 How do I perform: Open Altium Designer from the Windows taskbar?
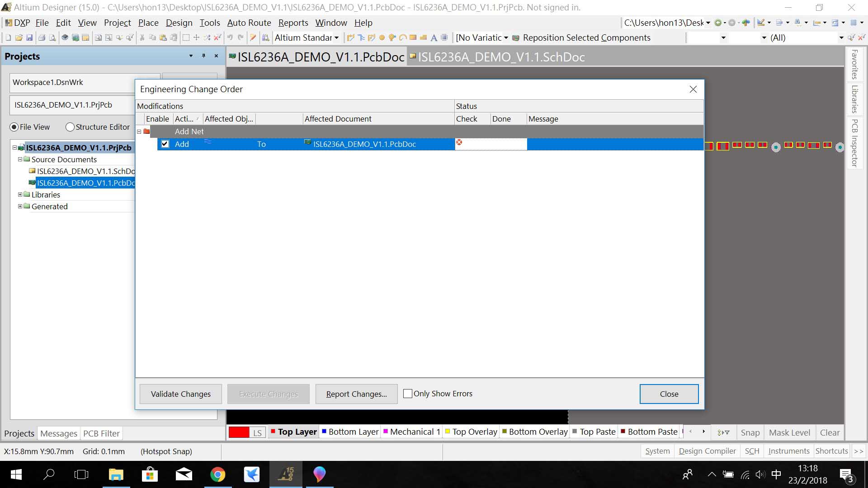(x=286, y=474)
